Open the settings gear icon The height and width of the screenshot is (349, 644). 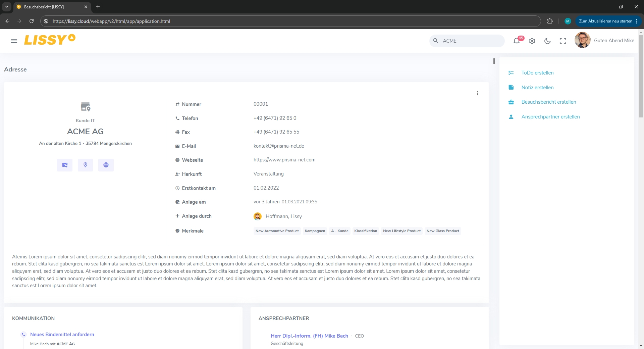tap(532, 41)
